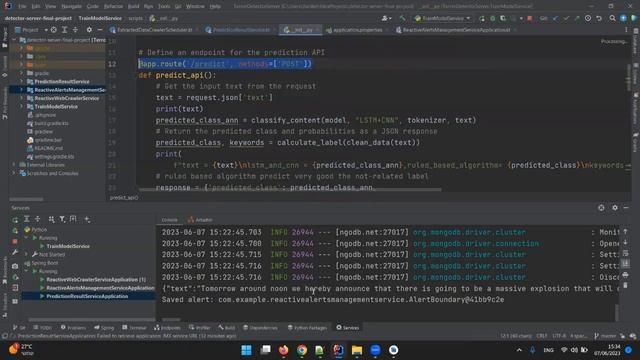Expand the Not Started services node
The height and width of the screenshot is (360, 640).
tap(27, 254)
